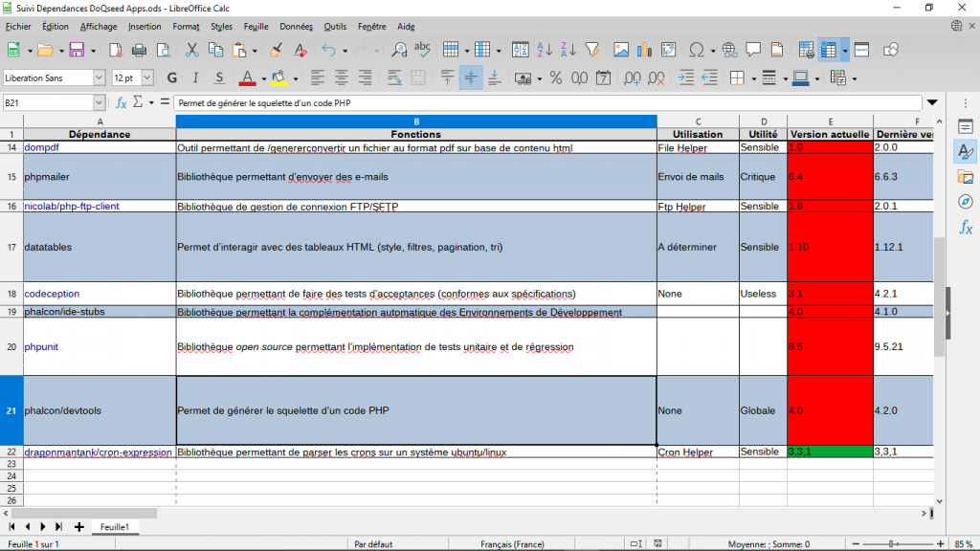Screen dimensions: 980x551
Task: Open the borders dropdown arrow
Action: pyautogui.click(x=753, y=78)
